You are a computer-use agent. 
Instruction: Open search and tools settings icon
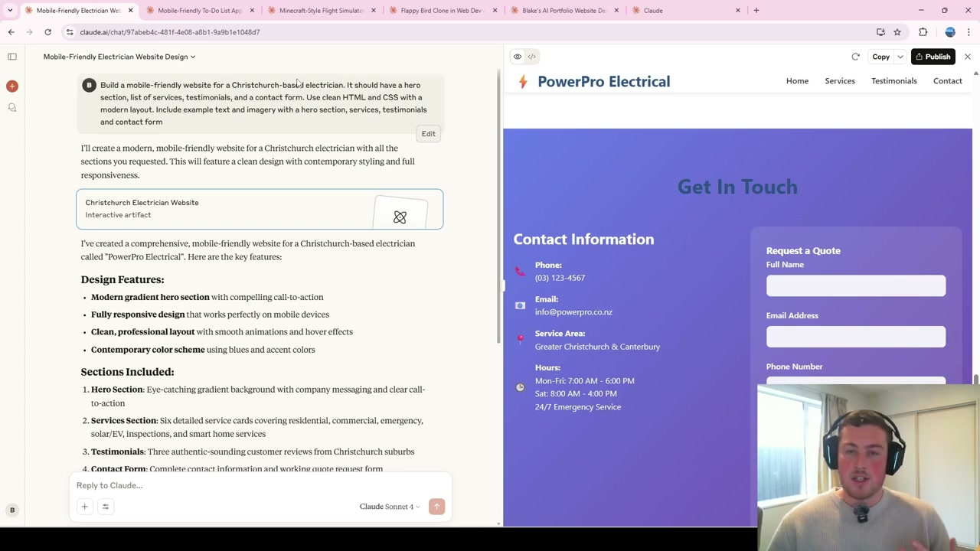(106, 507)
